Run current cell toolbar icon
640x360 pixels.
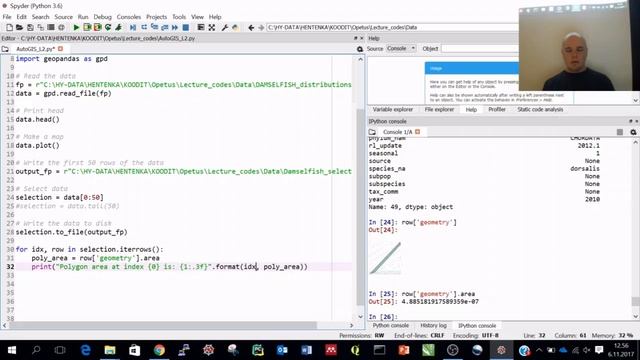87,27
